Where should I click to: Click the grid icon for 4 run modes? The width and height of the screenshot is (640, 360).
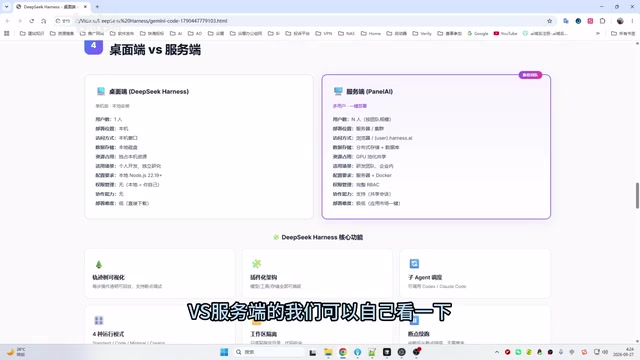(x=99, y=320)
